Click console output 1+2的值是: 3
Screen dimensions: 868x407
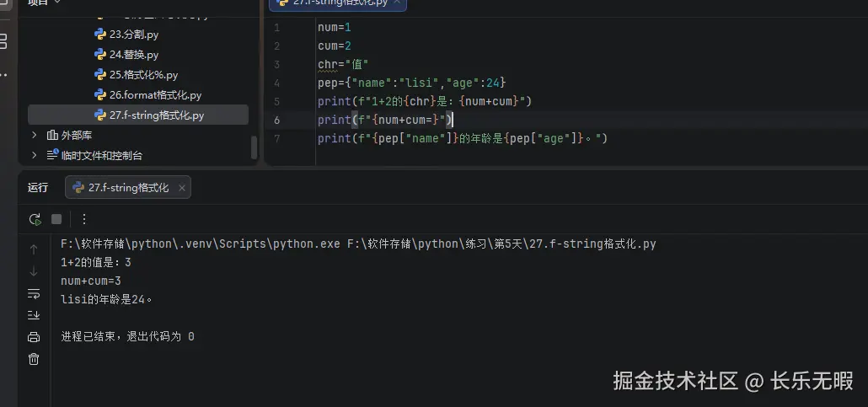tap(96, 262)
